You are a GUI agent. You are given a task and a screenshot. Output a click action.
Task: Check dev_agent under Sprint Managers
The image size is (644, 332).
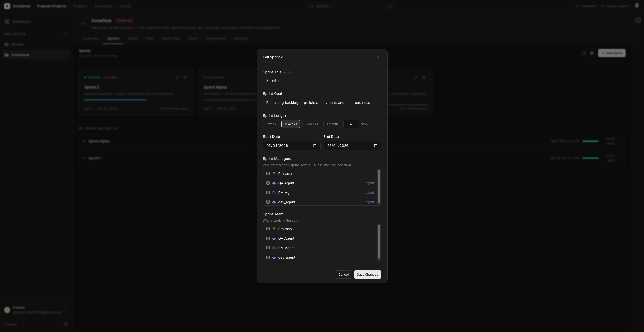coord(268,202)
